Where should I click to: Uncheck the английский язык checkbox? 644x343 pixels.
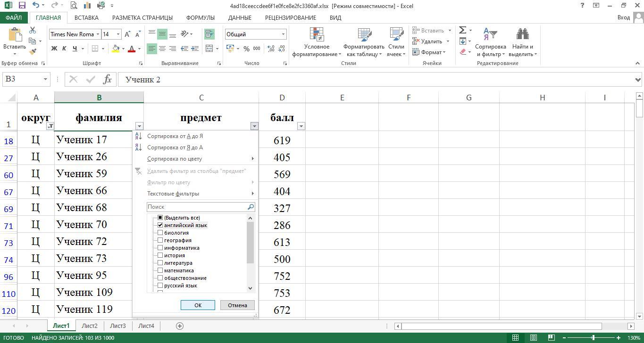[160, 225]
